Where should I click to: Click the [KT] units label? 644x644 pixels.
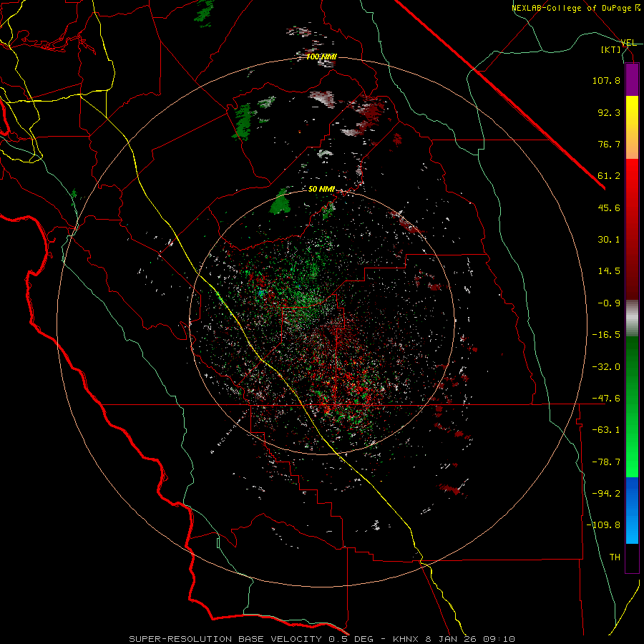(x=611, y=49)
